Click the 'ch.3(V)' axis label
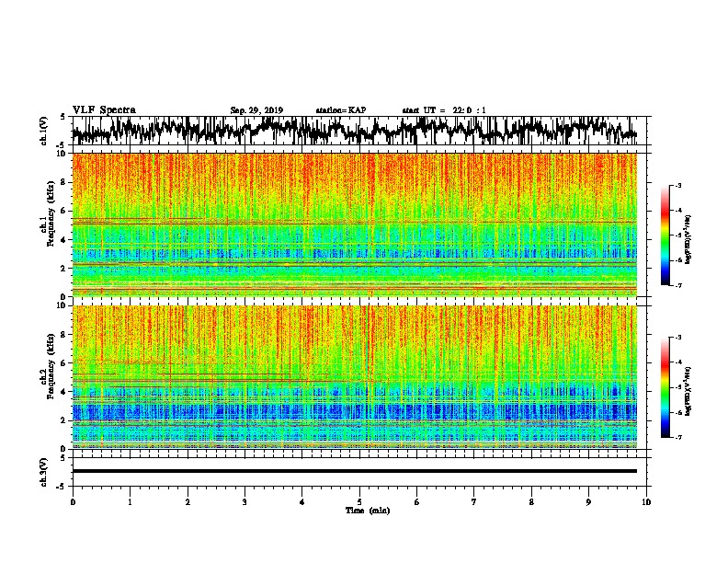The image size is (728, 563). click(44, 472)
